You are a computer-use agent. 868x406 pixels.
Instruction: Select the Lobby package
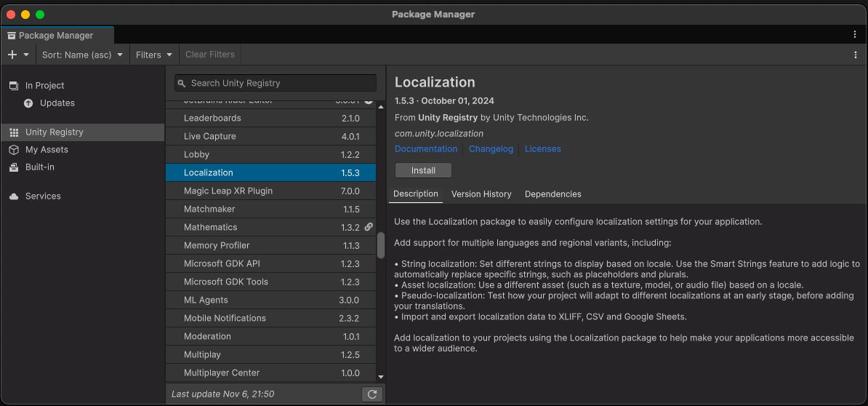(x=270, y=154)
